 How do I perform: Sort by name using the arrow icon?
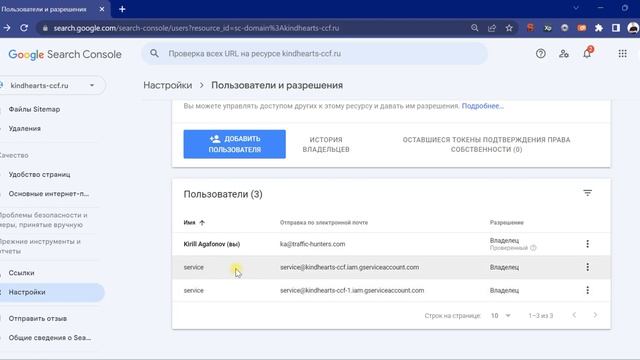(x=202, y=222)
